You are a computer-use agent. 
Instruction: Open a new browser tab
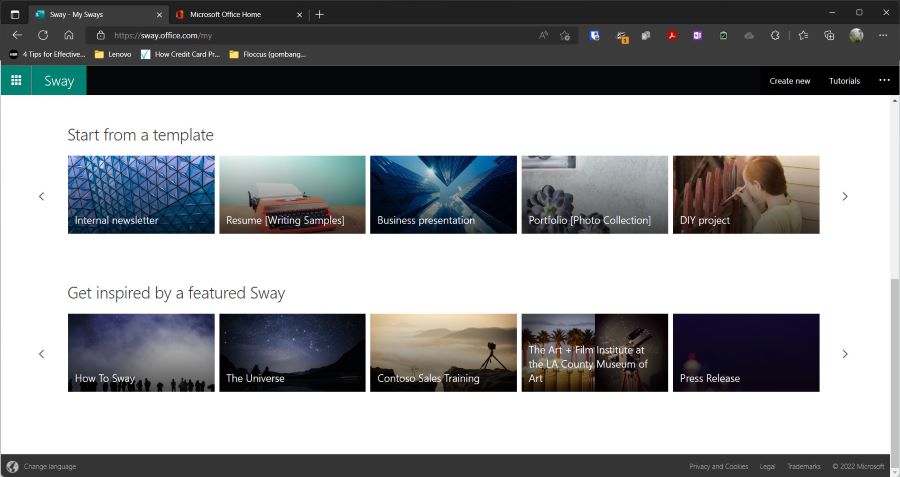coord(320,15)
